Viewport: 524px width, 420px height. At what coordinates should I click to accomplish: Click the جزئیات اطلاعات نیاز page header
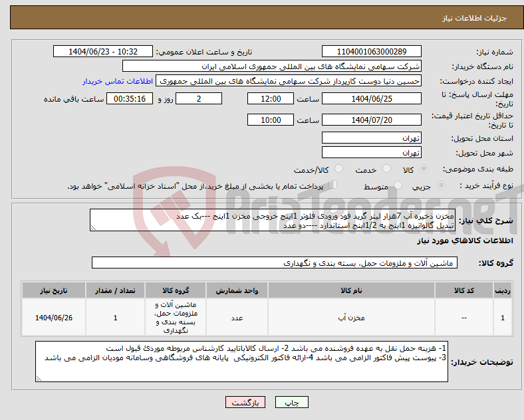click(x=474, y=18)
